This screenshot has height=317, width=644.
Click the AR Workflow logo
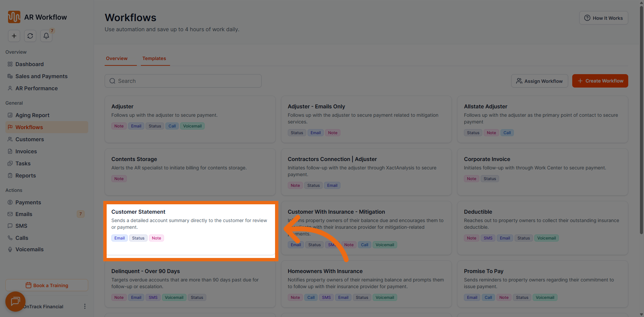37,17
